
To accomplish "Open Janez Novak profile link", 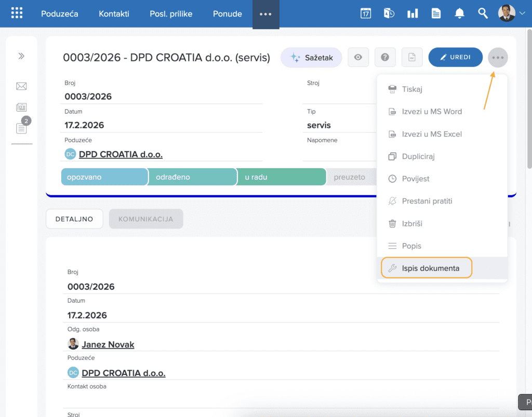I will (108, 344).
